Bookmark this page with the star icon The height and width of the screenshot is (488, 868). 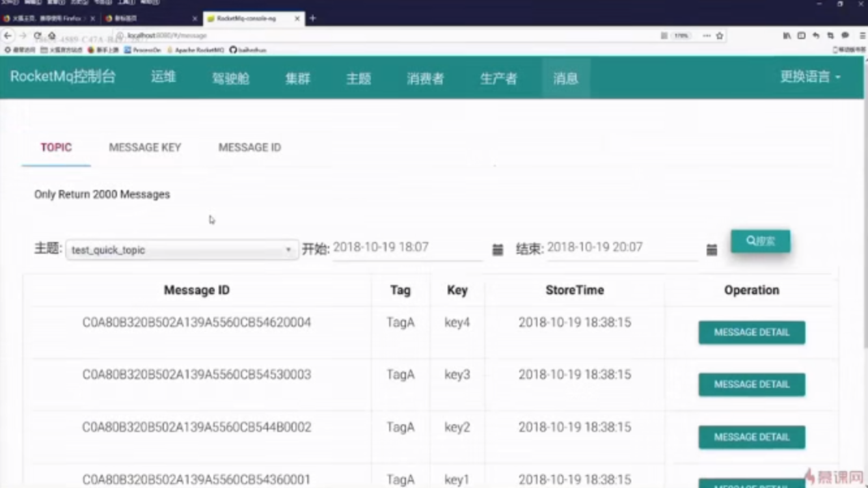(720, 36)
